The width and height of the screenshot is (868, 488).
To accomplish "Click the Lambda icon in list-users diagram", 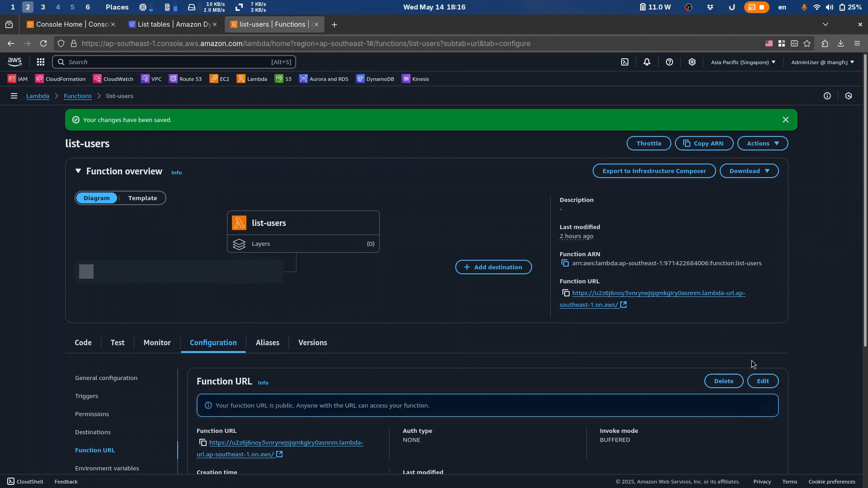I will 239,223.
